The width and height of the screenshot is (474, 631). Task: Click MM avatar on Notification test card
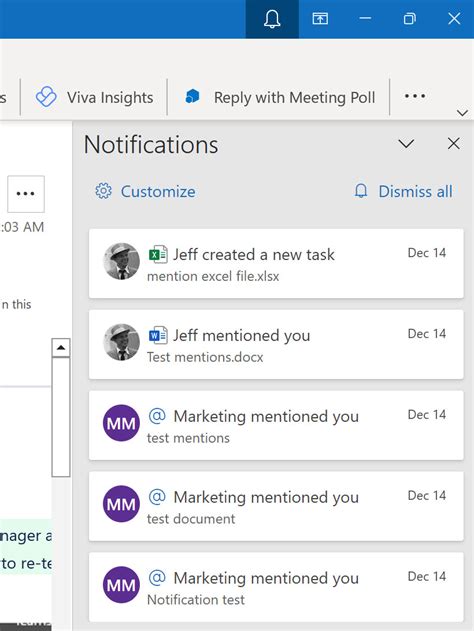(122, 585)
